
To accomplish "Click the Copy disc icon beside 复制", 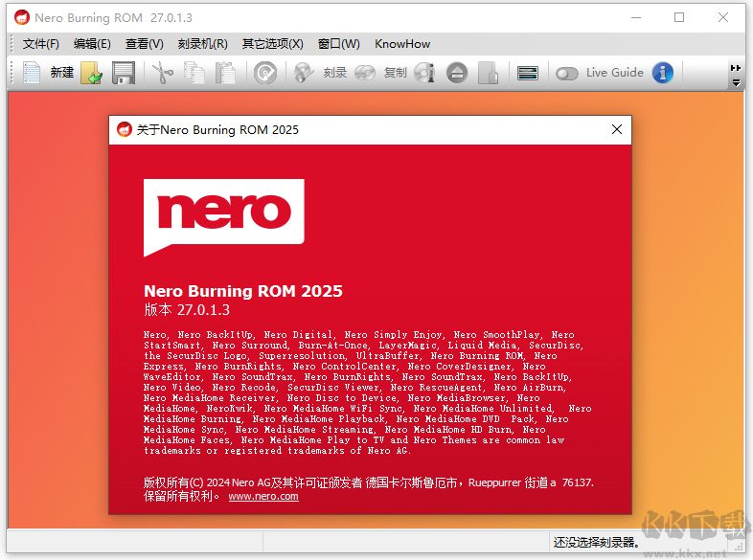I will click(x=365, y=73).
